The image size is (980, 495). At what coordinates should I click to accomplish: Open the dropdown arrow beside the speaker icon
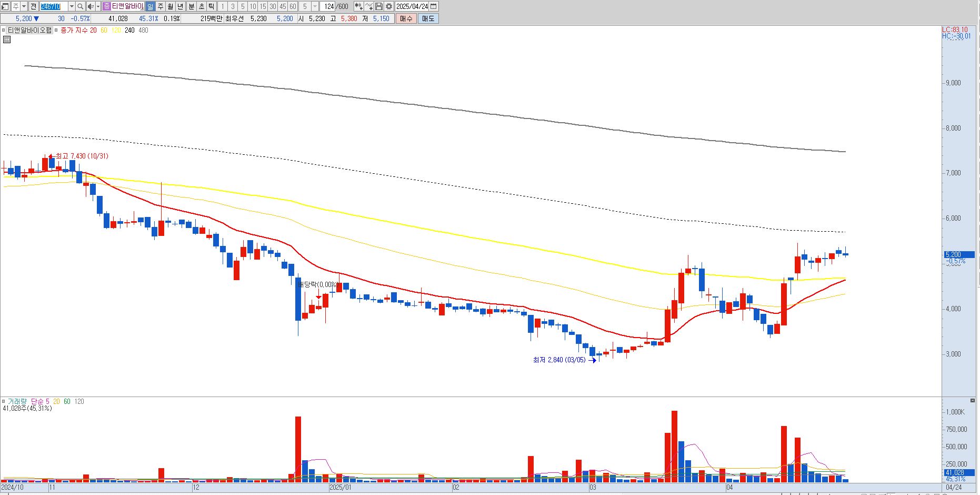coord(98,6)
